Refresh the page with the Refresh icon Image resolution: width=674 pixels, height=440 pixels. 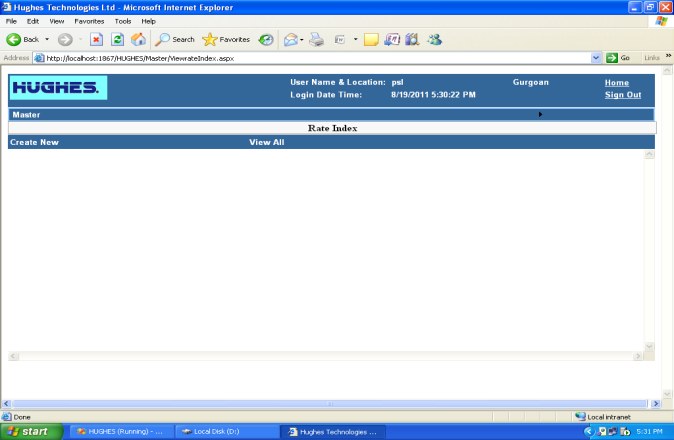117,40
